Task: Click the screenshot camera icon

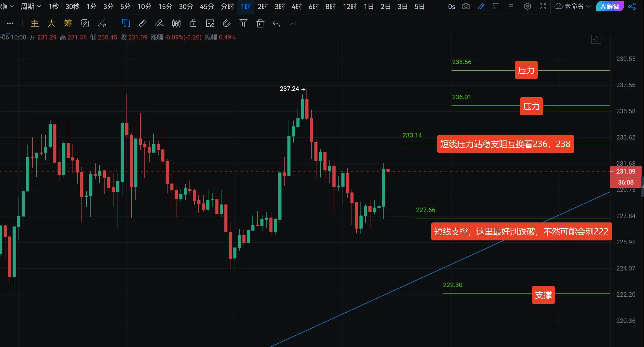Action: [466, 6]
